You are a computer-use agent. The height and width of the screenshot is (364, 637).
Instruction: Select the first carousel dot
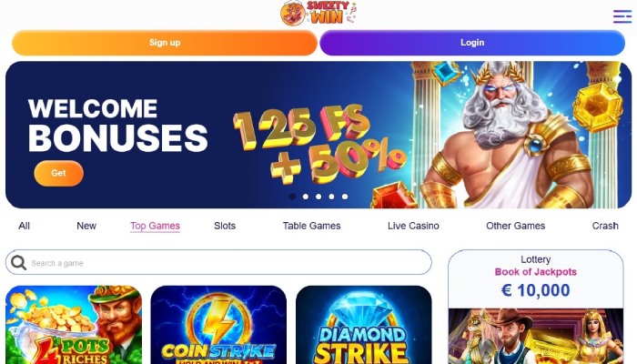click(292, 197)
